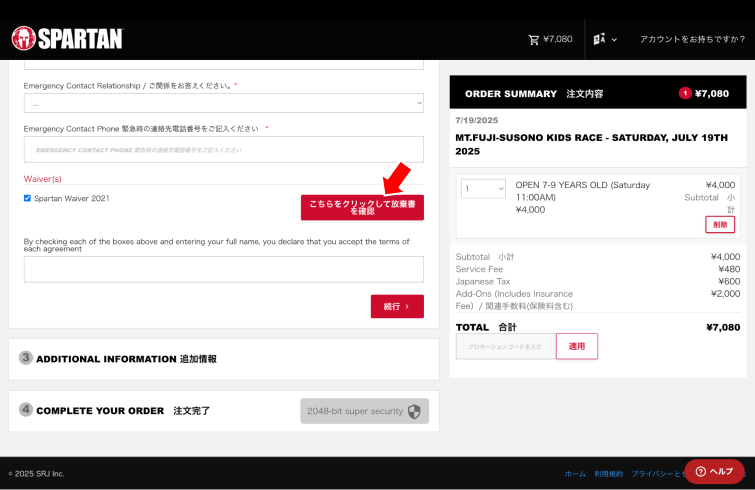Toggle the Spartan Waiver 2021 checkbox

click(x=27, y=198)
